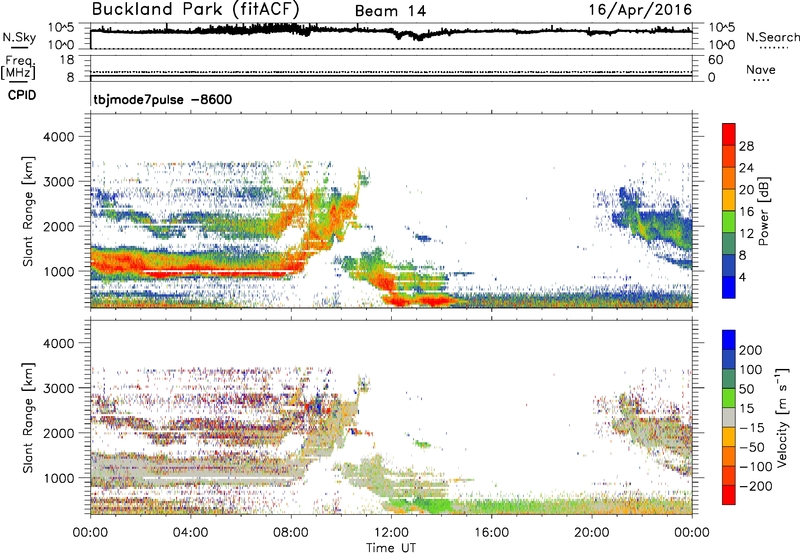Select the 'Velocity [m s-1]' color bar title
The height and width of the screenshot is (554, 800).
point(783,418)
